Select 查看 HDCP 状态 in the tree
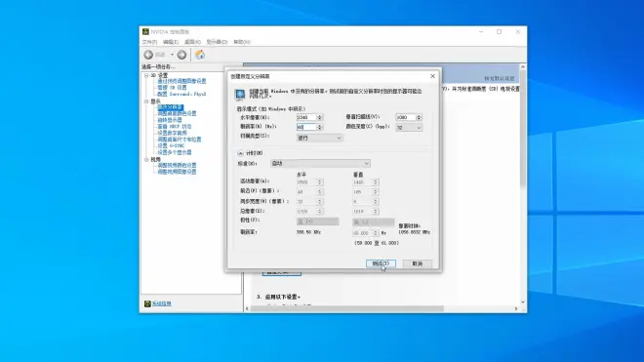 (175, 127)
